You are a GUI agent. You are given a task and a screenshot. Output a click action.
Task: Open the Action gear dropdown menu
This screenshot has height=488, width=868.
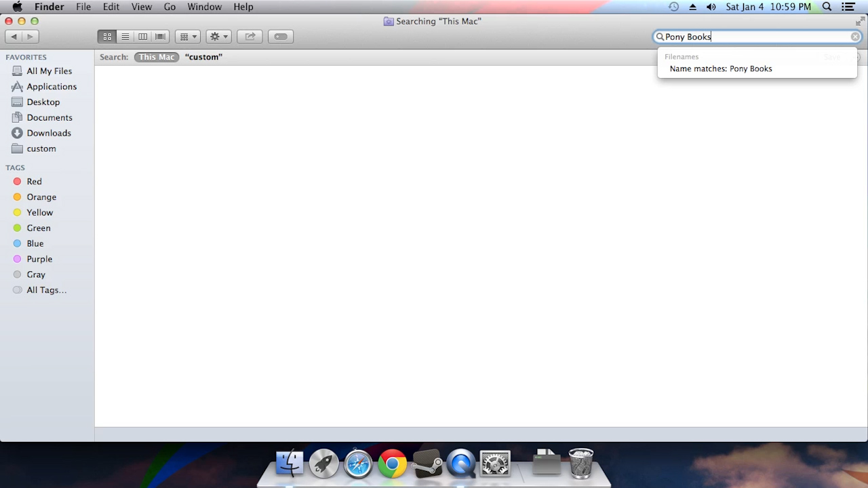218,37
